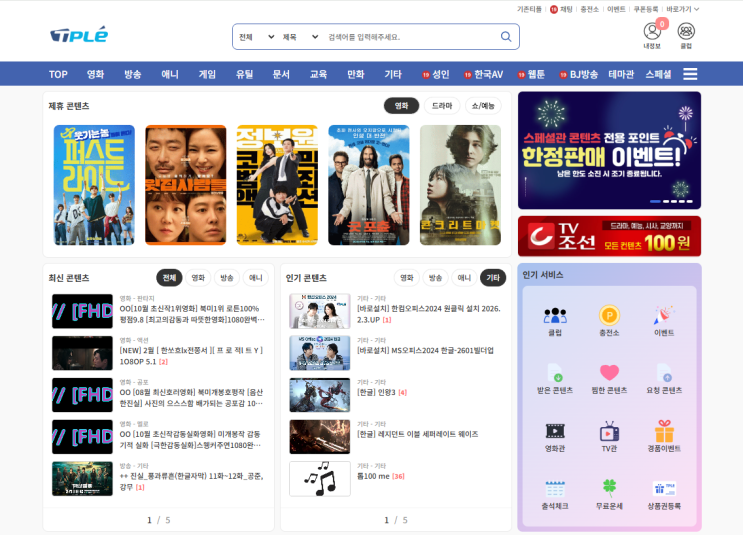Image resolution: width=743 pixels, height=535 pixels.
Task: Expand the 바로가기 dropdown at top
Action: pyautogui.click(x=682, y=9)
